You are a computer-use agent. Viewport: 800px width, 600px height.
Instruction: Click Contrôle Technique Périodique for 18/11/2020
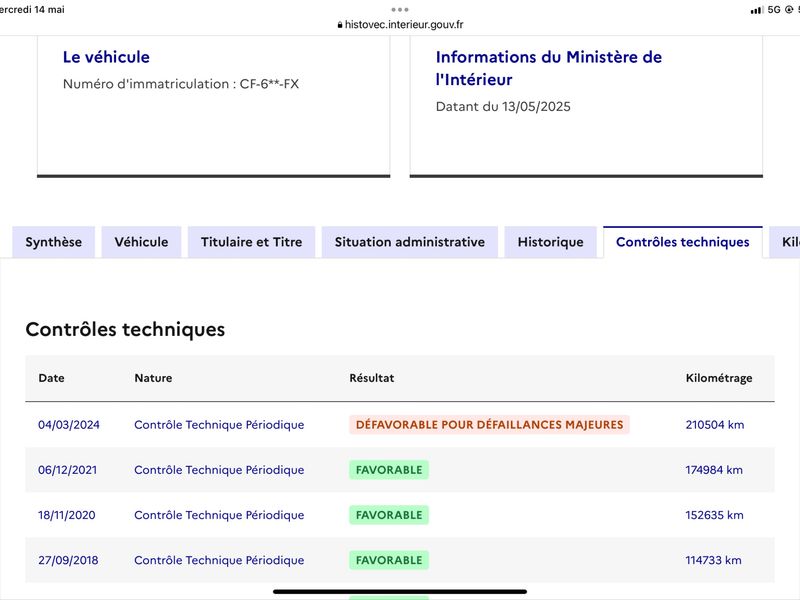click(x=219, y=515)
